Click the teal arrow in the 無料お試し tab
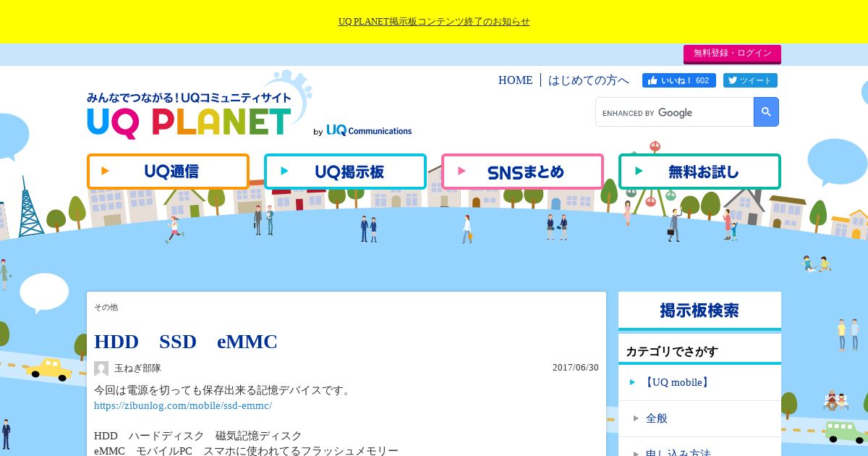Screen dimensions: 868x456 (x=639, y=172)
